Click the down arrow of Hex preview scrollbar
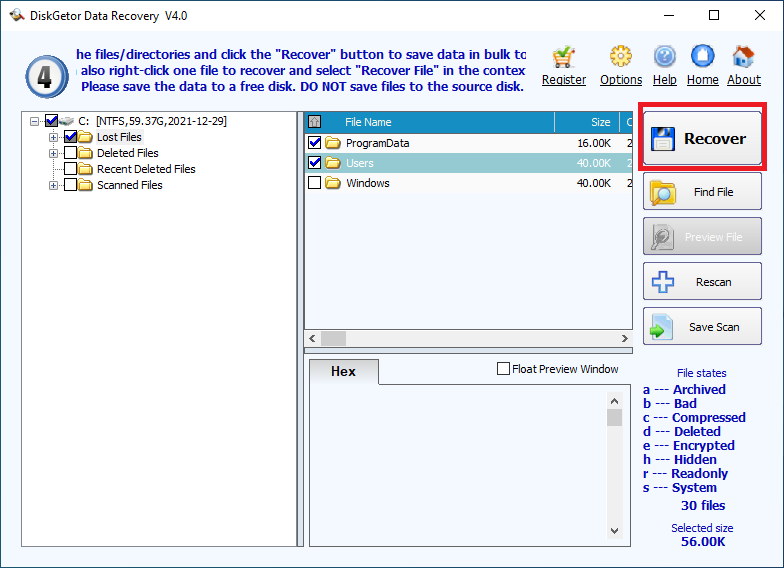784x568 pixels. 615,529
